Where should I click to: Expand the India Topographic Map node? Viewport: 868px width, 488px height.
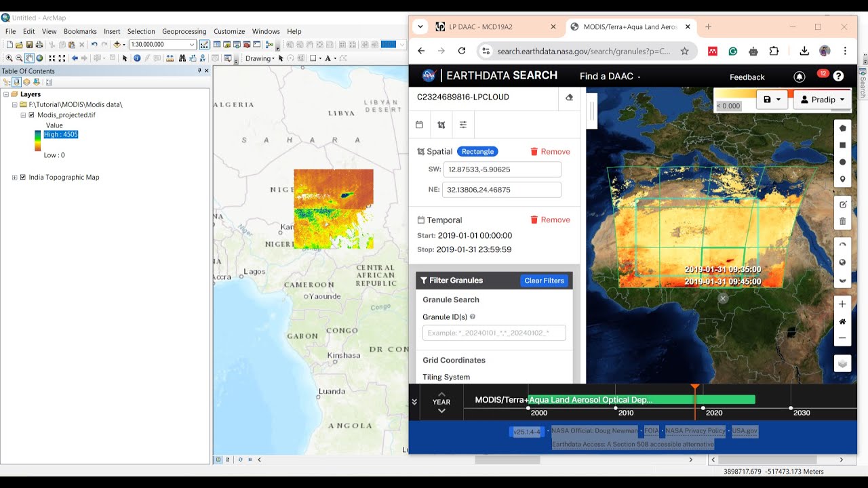click(x=15, y=178)
